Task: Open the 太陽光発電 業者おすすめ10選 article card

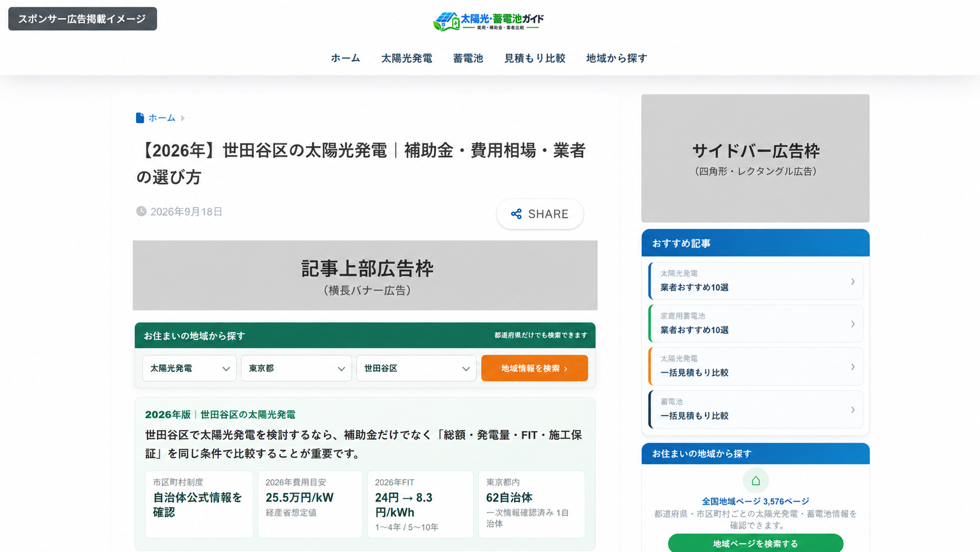Action: click(756, 281)
